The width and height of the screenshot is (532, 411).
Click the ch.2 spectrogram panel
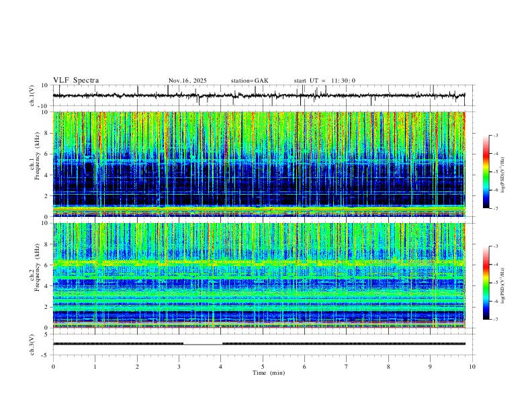coord(259,275)
